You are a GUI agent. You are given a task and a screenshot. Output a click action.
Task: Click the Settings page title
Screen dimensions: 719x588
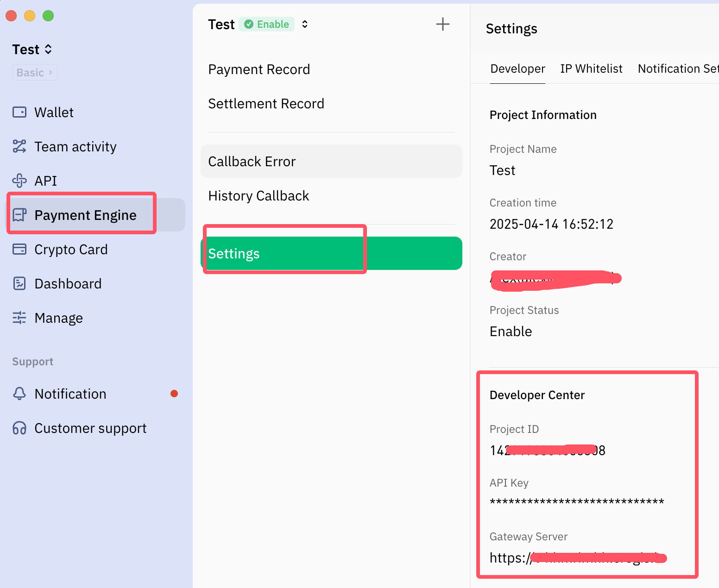coord(511,29)
